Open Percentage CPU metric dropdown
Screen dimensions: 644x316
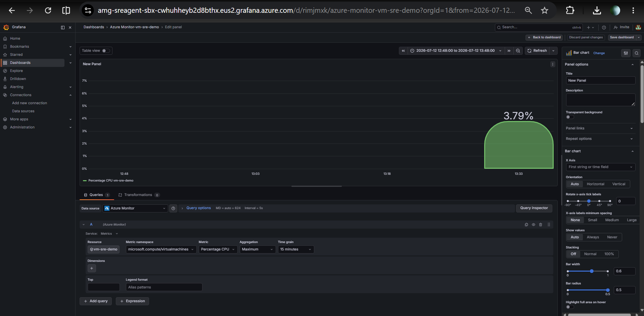[x=218, y=249]
